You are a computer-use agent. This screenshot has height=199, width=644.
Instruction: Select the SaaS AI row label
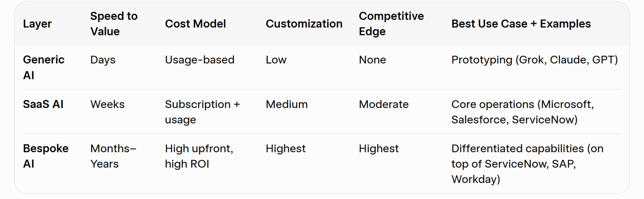pos(43,104)
